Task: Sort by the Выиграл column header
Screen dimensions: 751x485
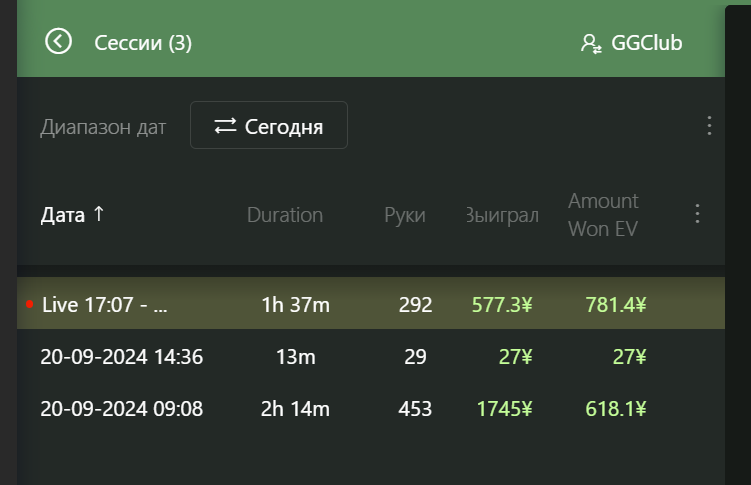Action: pyautogui.click(x=502, y=215)
